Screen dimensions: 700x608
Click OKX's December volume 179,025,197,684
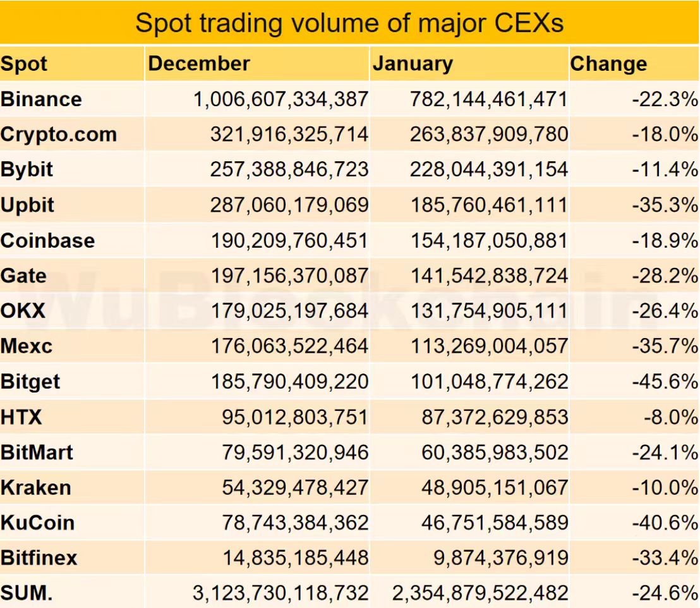[x=289, y=311]
